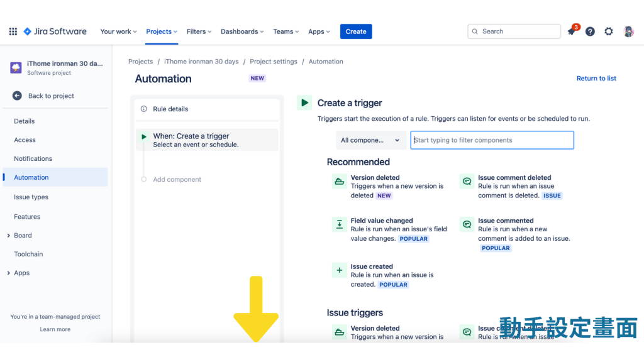Open the settings gear icon
Viewport: 644px width, 362px height.
click(609, 31)
